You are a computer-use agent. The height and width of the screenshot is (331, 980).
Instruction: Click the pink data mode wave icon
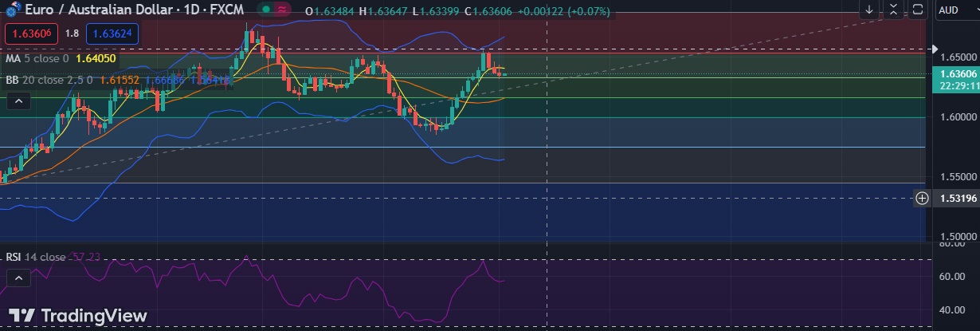click(282, 10)
